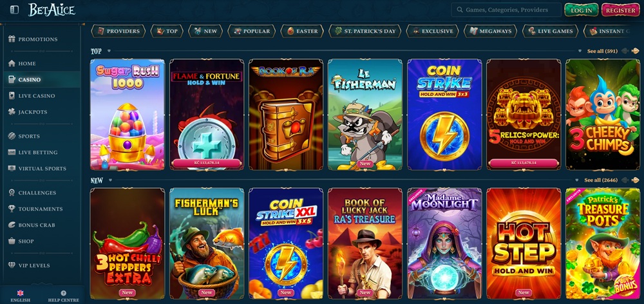The image size is (644, 304).
Task: Open the Providers filter
Action: [118, 31]
